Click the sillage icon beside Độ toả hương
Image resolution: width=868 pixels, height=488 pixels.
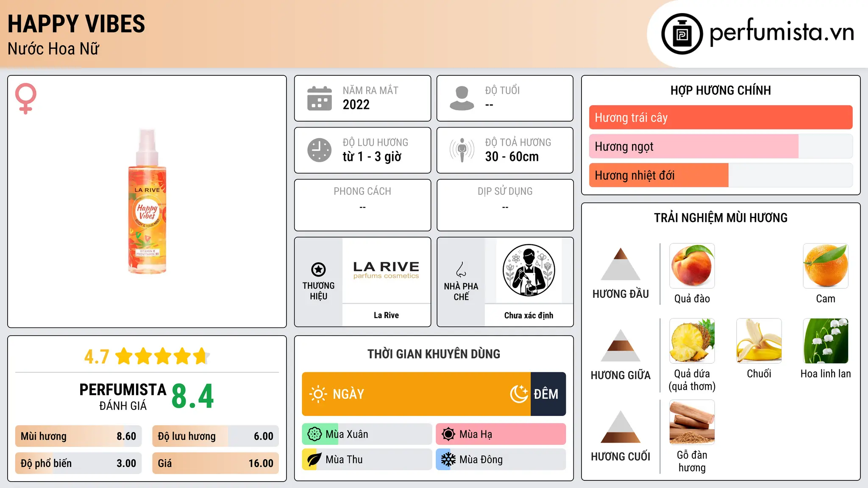[462, 150]
